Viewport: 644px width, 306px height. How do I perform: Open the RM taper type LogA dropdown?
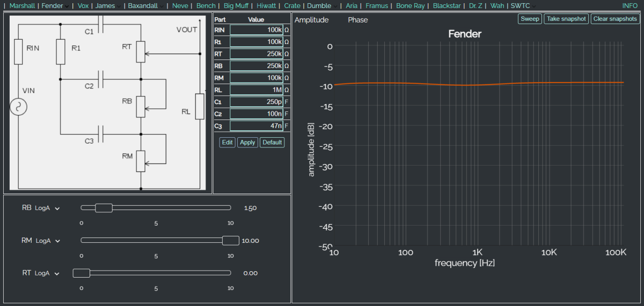48,241
